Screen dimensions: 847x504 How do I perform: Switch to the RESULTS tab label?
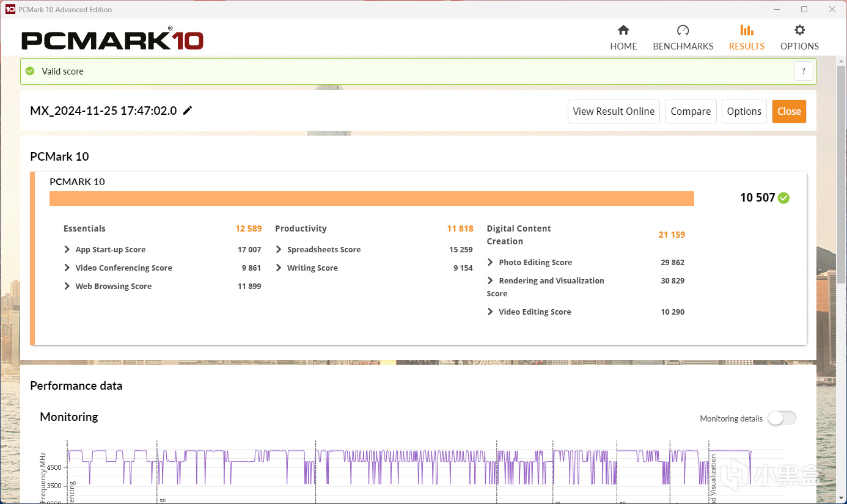747,46
